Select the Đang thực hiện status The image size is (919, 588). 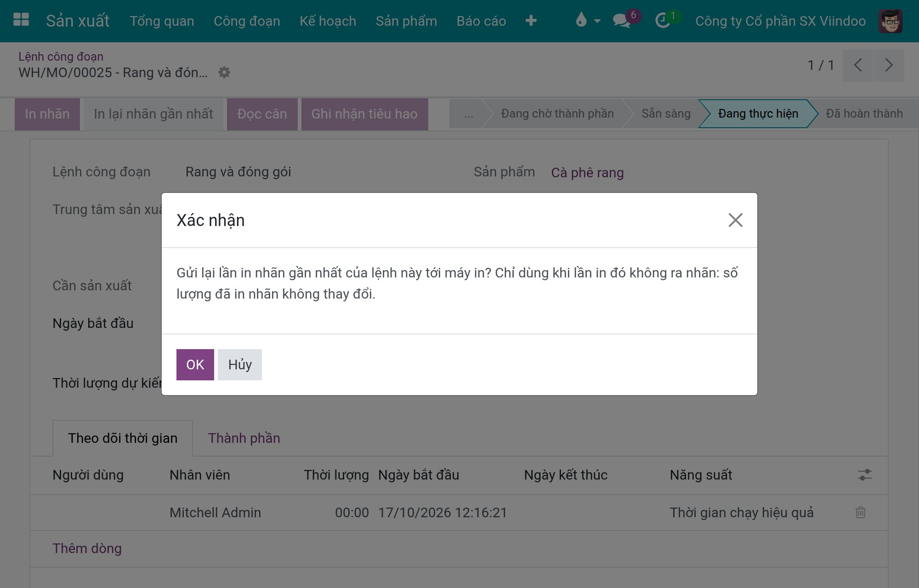pos(758,113)
